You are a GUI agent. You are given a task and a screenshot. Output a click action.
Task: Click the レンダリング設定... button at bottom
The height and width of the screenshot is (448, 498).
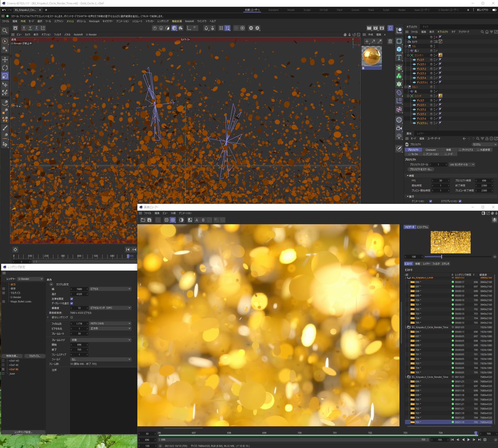click(x=23, y=432)
